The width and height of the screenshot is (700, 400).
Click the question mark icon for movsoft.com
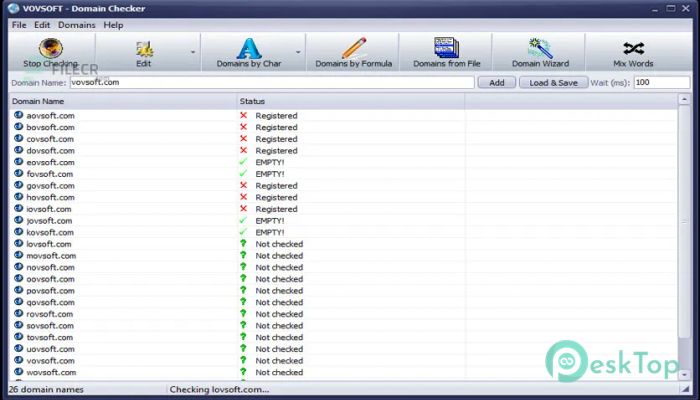[x=243, y=255]
